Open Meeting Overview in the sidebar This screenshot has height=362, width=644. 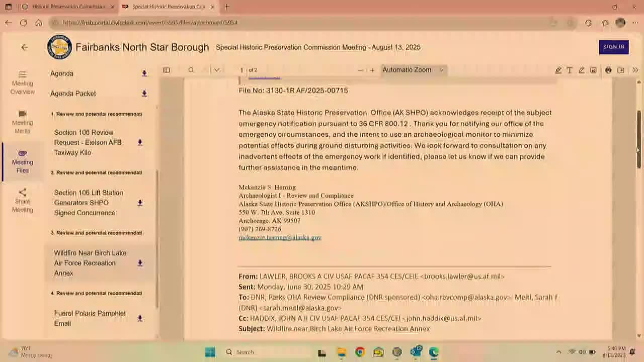(22, 83)
